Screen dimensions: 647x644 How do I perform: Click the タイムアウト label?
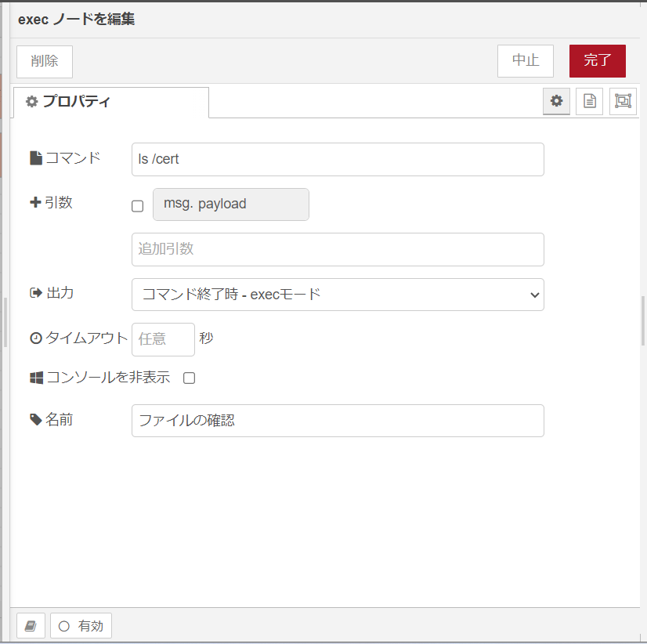pyautogui.click(x=79, y=338)
